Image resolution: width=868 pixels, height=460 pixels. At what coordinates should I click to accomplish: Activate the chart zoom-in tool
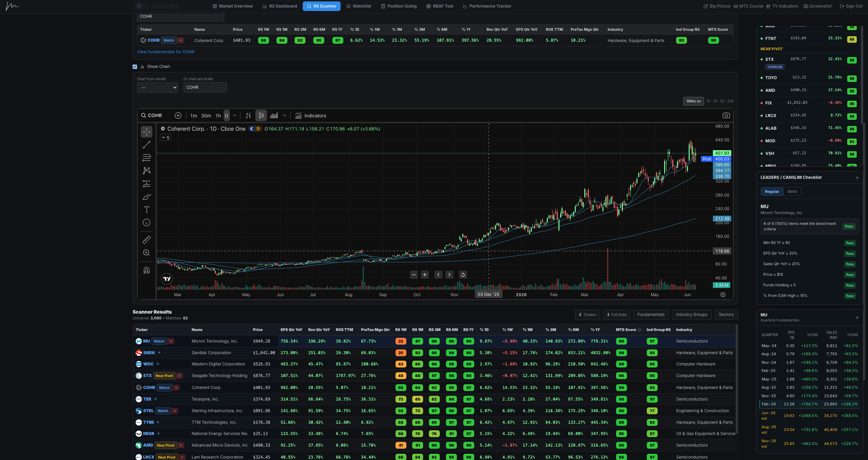(147, 253)
